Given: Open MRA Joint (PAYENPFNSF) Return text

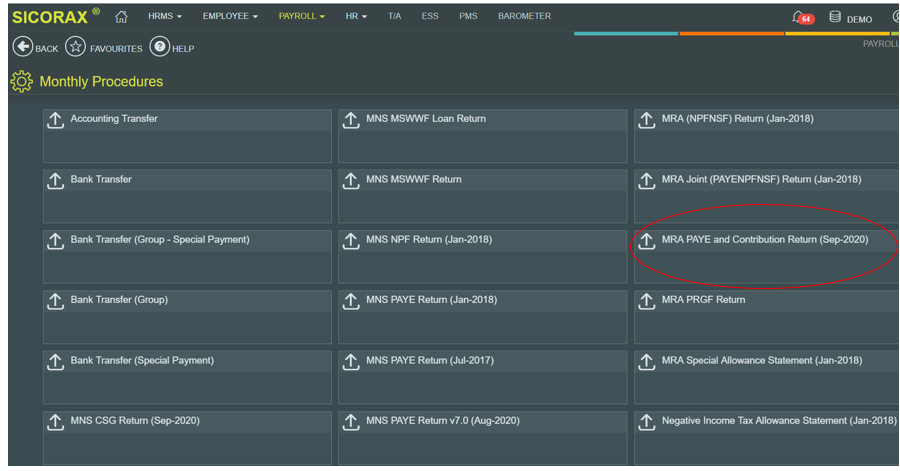Looking at the screenshot, I should click(761, 179).
